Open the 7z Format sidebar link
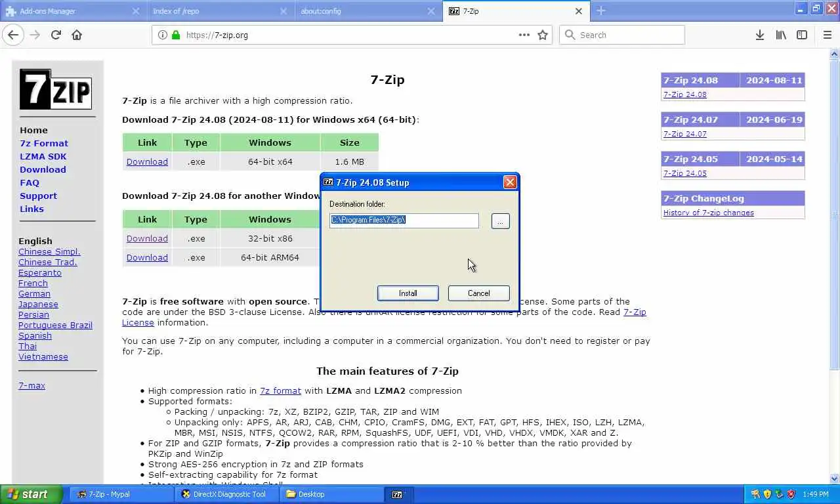 pos(44,143)
